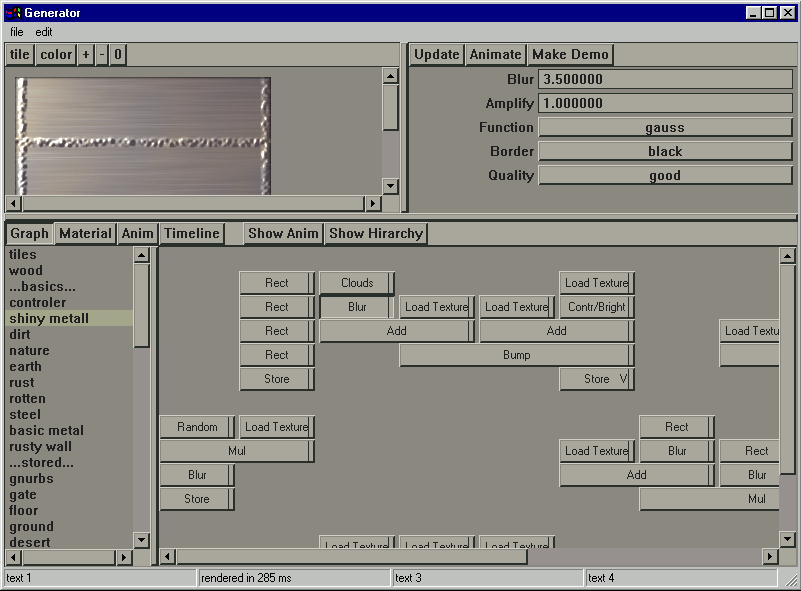Click the Random node
801x591 pixels.
click(x=197, y=427)
